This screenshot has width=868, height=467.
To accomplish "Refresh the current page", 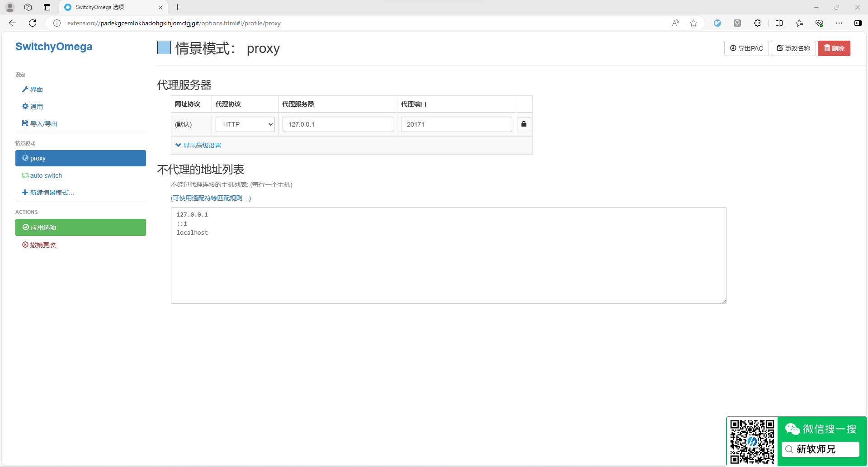I will tap(32, 23).
